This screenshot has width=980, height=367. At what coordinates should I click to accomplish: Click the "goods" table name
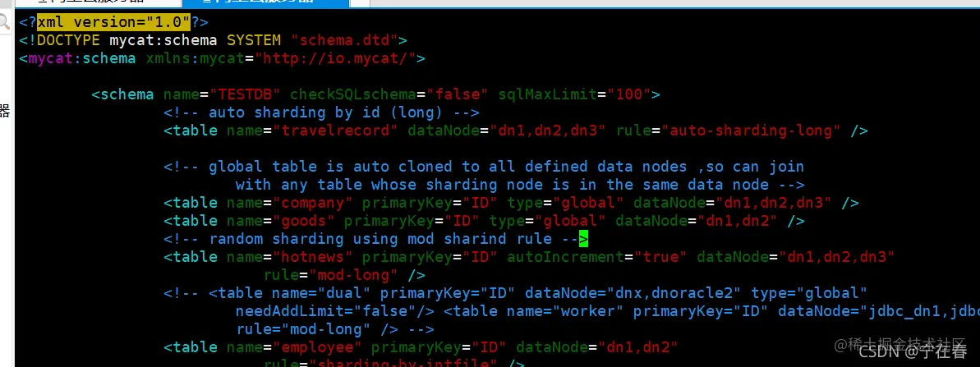(304, 222)
